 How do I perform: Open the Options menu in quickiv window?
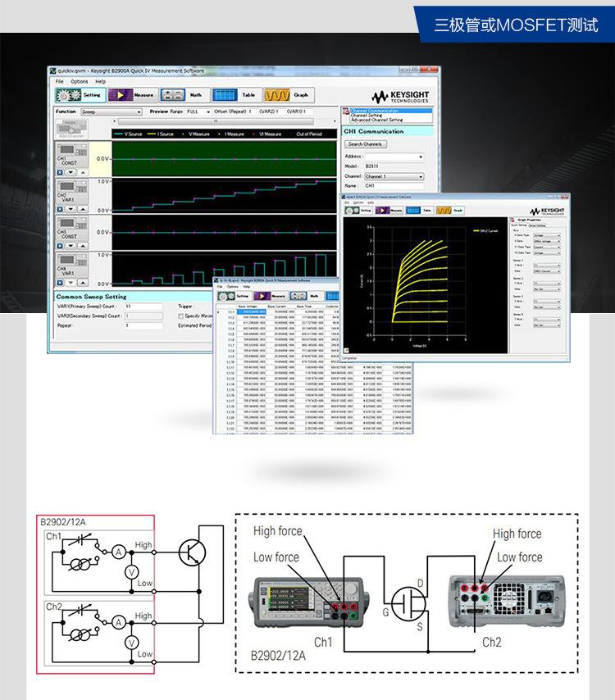79,82
